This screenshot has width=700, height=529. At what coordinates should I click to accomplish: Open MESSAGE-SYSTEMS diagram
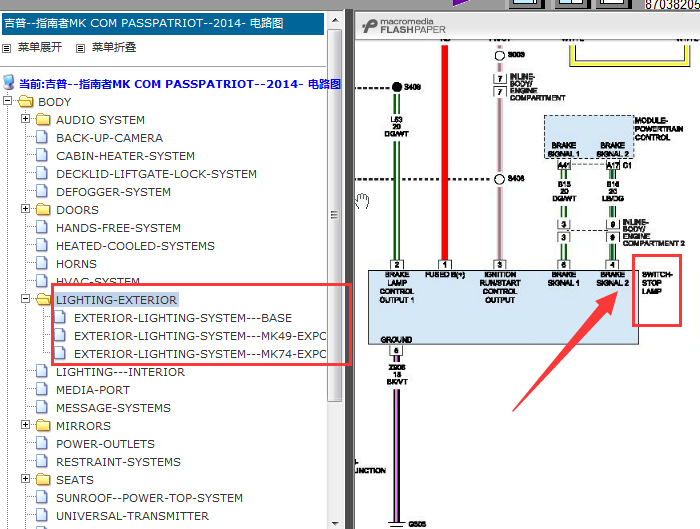click(113, 408)
